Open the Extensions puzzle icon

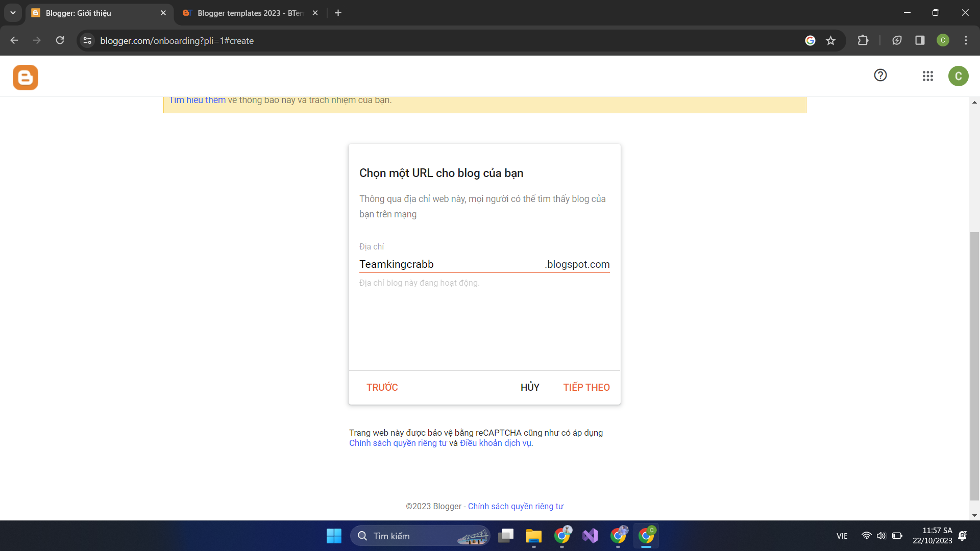coord(863,41)
